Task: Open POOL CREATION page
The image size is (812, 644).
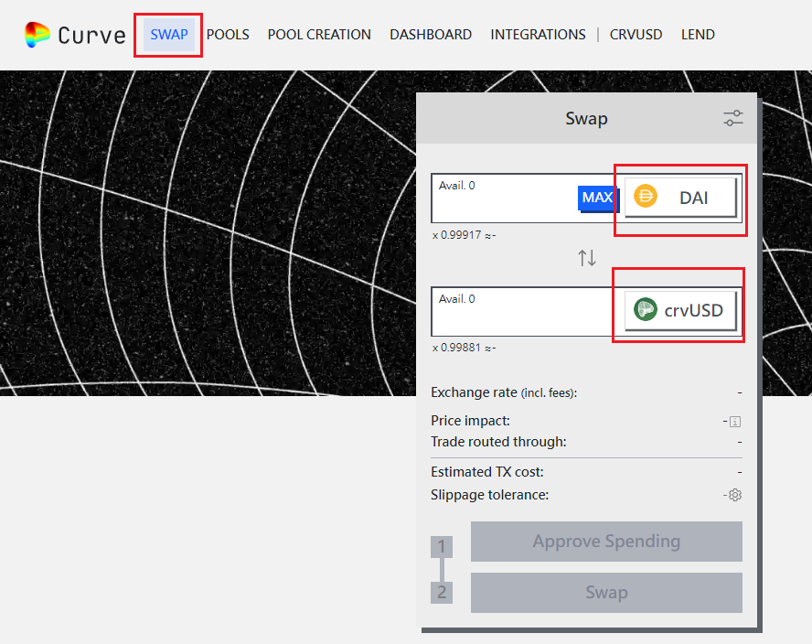Action: click(319, 35)
